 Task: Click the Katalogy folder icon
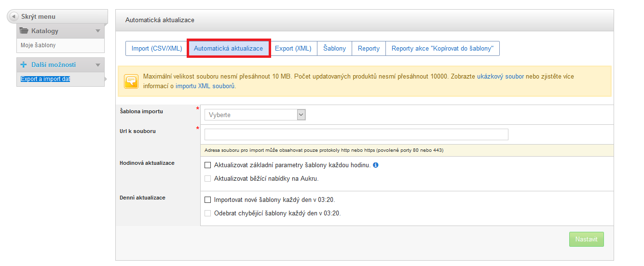click(x=24, y=31)
